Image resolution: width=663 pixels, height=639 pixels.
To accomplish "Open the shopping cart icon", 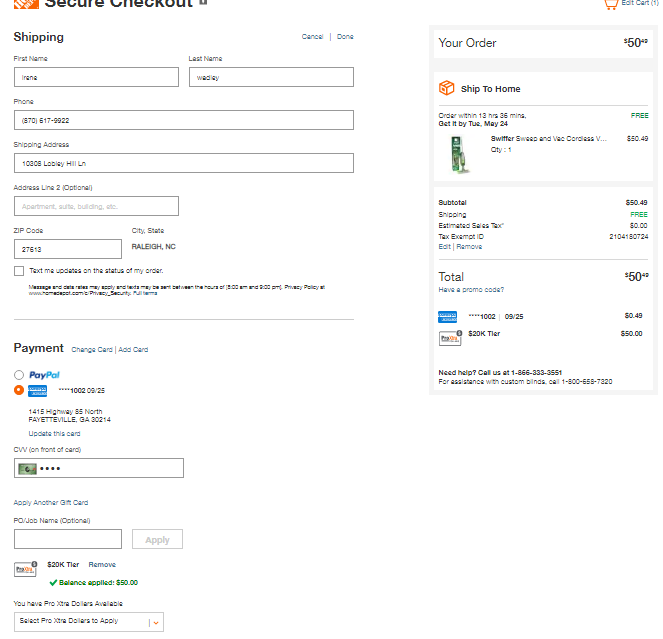I will (611, 4).
